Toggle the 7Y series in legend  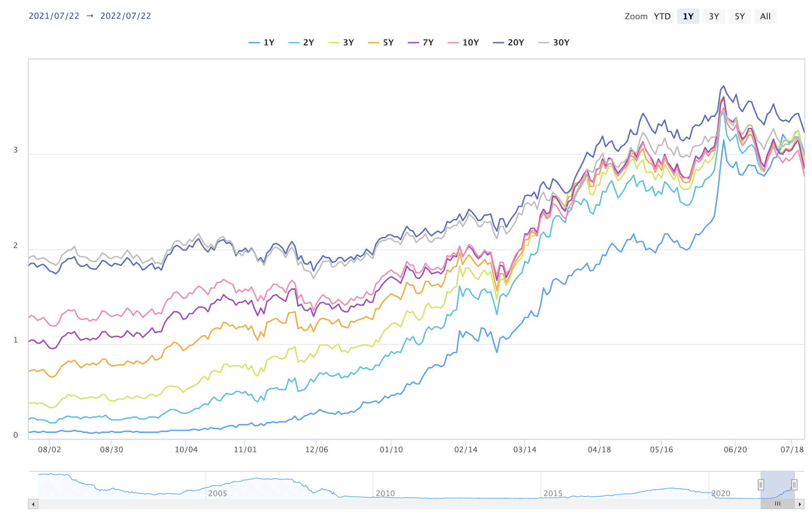click(421, 43)
